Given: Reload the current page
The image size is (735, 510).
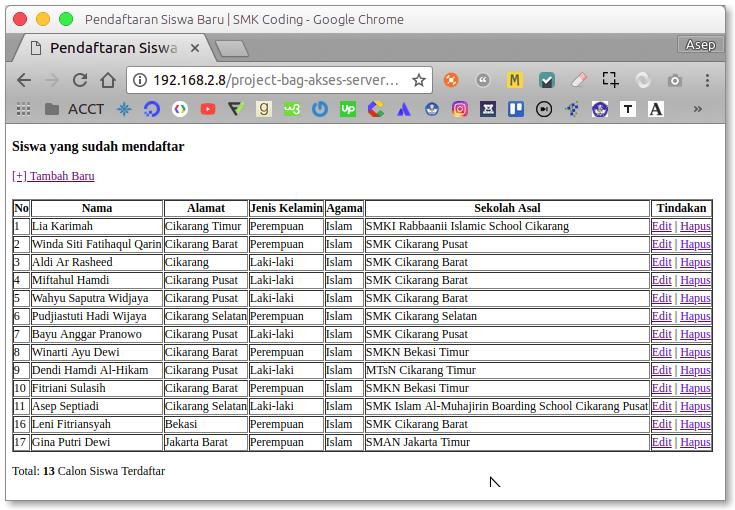Looking at the screenshot, I should pyautogui.click(x=80, y=80).
